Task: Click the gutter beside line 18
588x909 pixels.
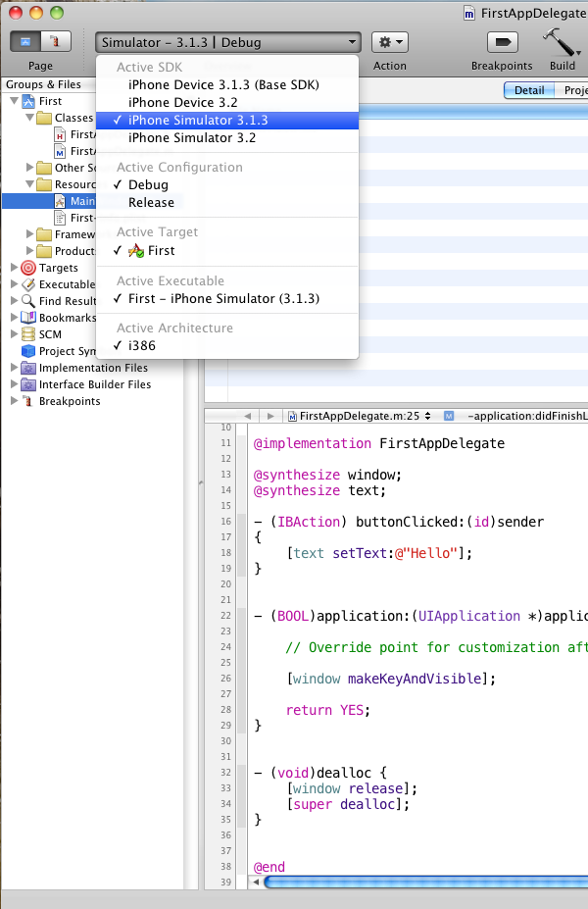Action: pos(242,553)
